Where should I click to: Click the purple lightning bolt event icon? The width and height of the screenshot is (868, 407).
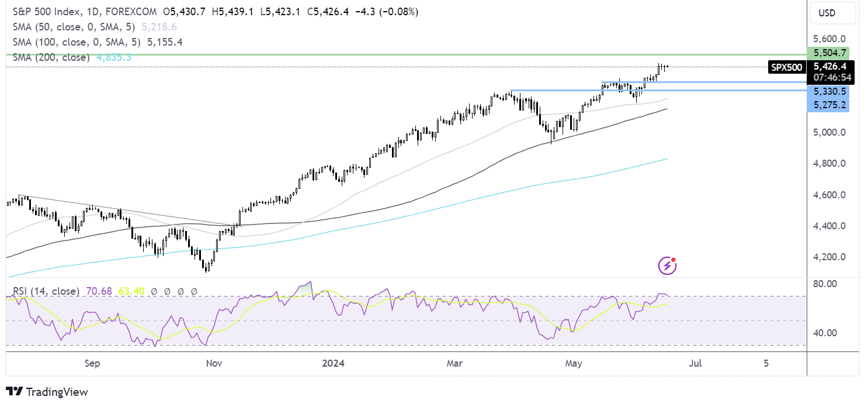[668, 266]
